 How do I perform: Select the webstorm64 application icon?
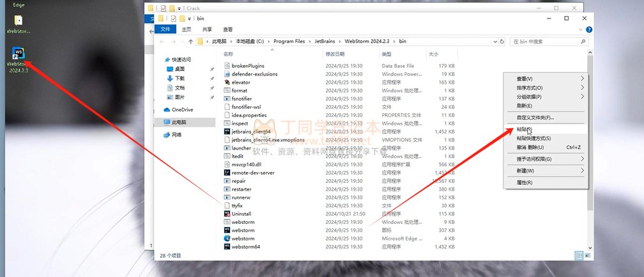[227, 246]
